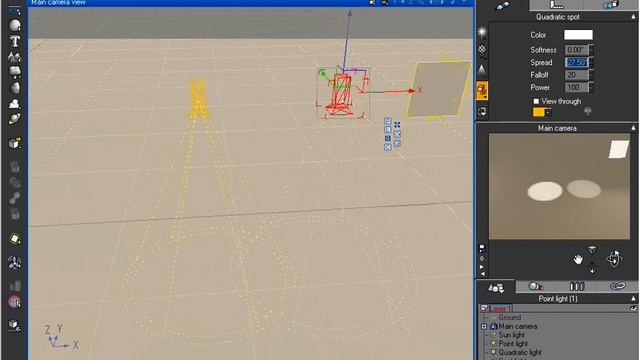
Task: Click the small cube icon at the toolbar bottom
Action: click(15, 325)
